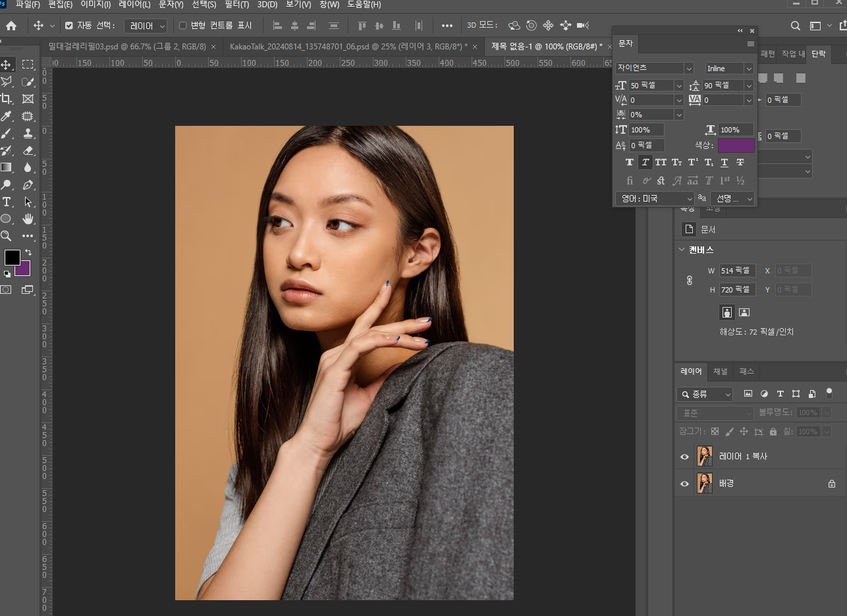Viewport: 847px width, 616px height.
Task: Select the Dodge tool
Action: point(7,184)
